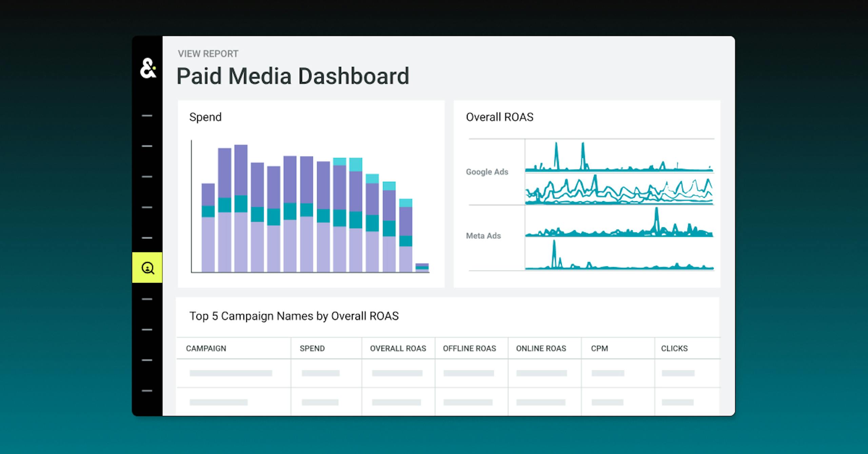Click the Top 5 Campaign Names heading

294,316
